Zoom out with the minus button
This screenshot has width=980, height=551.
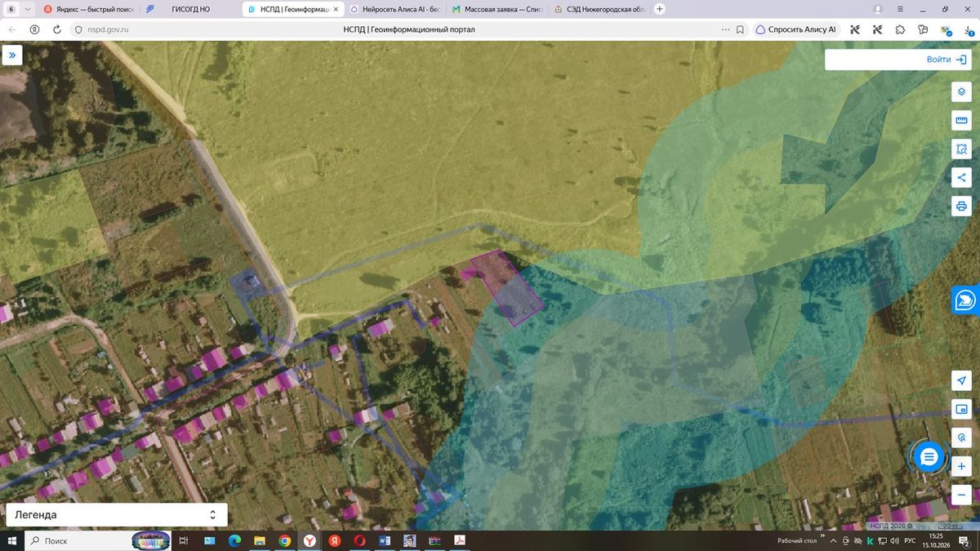[961, 495]
